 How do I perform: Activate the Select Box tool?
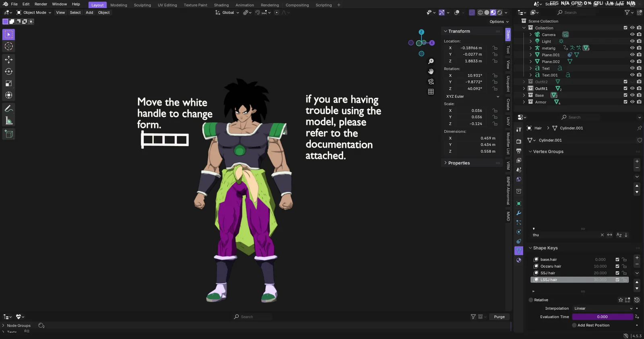pyautogui.click(x=8, y=35)
